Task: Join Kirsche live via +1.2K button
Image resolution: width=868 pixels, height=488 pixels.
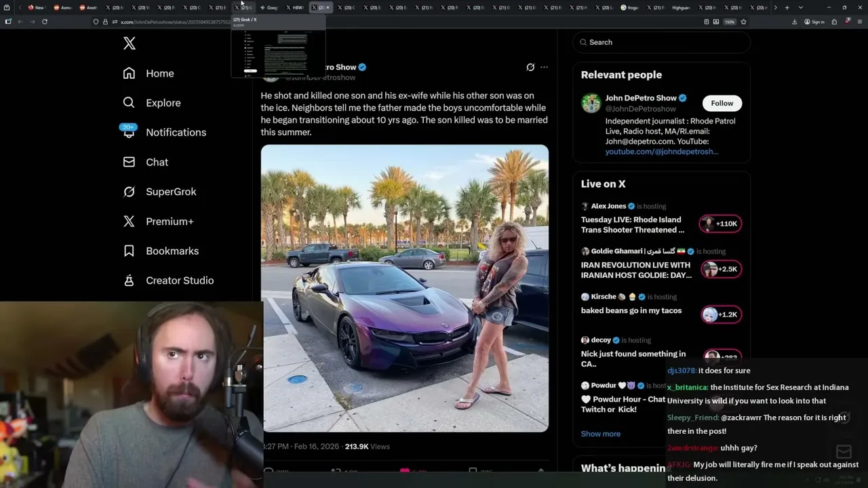Action: [x=720, y=314]
